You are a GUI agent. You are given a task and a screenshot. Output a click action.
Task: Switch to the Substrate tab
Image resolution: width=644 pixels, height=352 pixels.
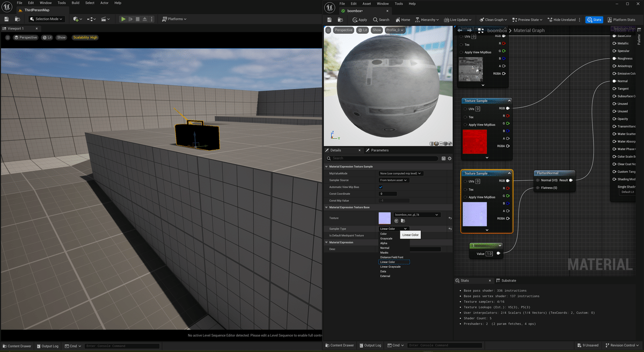pyautogui.click(x=506, y=281)
